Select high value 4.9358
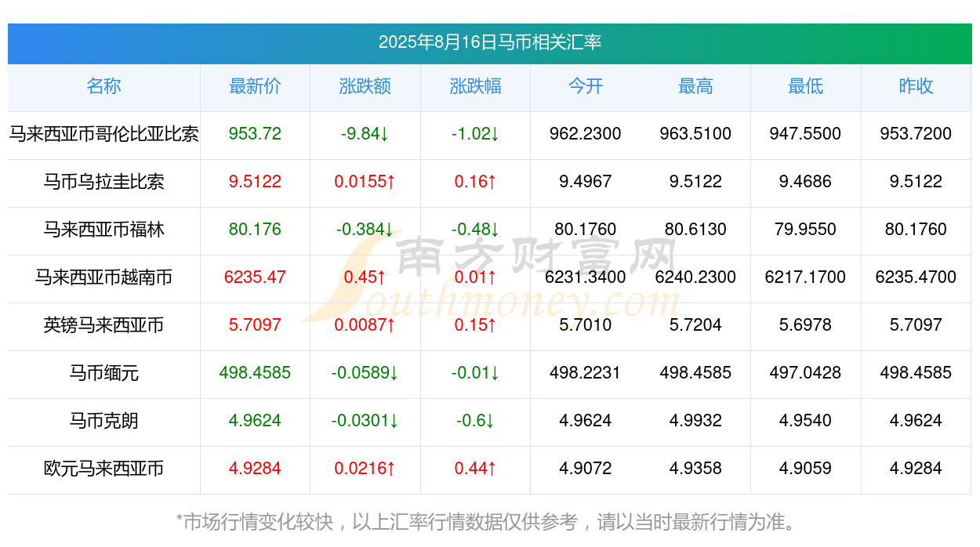This screenshot has width=980, height=547. tap(695, 469)
